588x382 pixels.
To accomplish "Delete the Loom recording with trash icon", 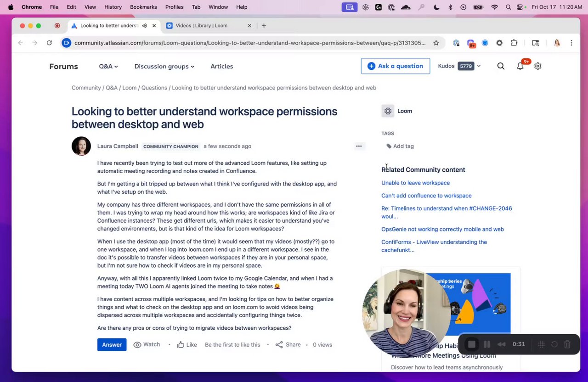I will [567, 344].
